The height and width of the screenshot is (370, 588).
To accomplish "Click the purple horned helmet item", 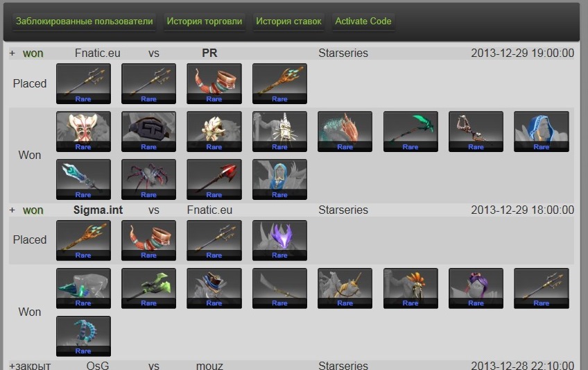I will 279,241.
